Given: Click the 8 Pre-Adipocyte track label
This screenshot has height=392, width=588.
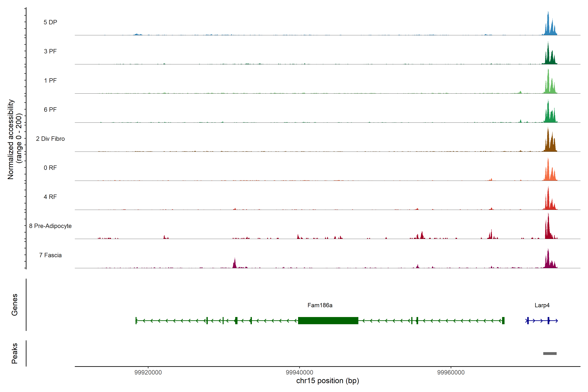Looking at the screenshot, I should pyautogui.click(x=50, y=226).
